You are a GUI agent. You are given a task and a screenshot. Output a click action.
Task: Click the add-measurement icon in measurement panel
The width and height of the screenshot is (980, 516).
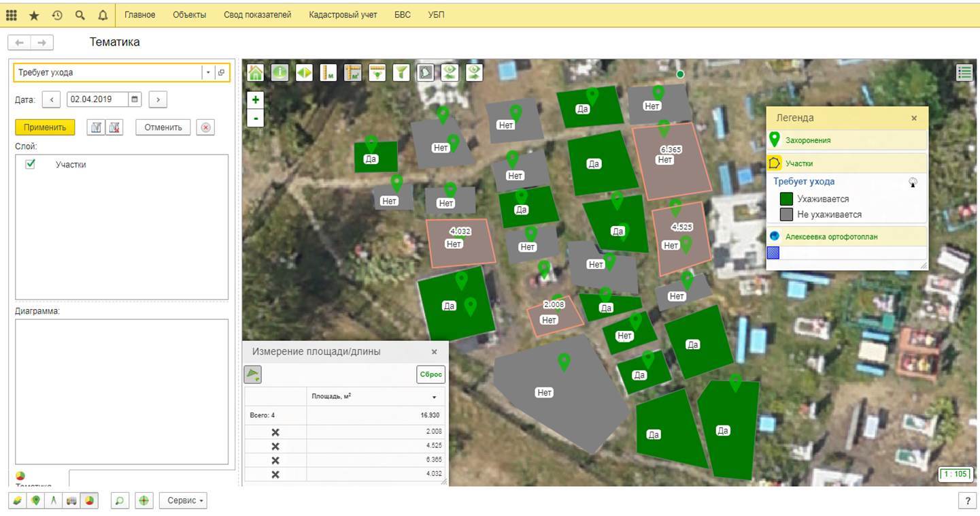(252, 374)
